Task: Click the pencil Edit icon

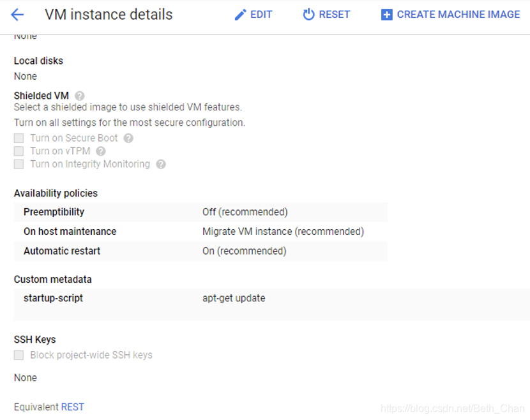Action: tap(240, 15)
